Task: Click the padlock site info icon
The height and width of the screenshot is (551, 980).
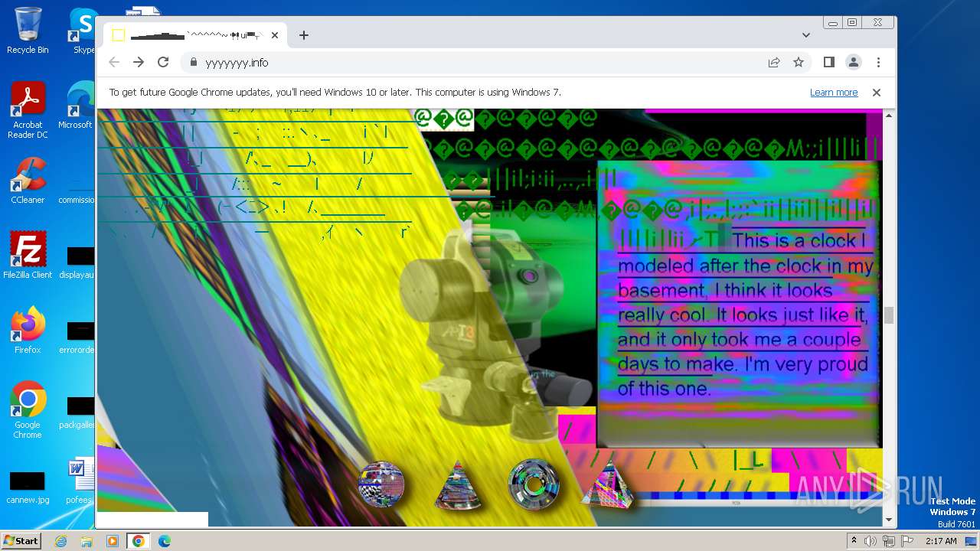Action: [193, 63]
